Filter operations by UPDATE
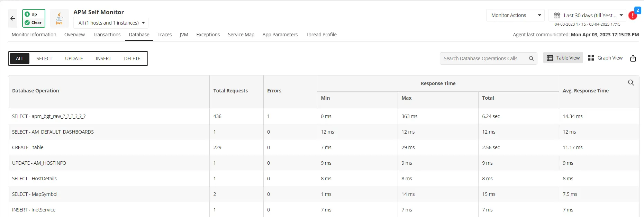Image resolution: width=644 pixels, height=217 pixels. (x=74, y=58)
